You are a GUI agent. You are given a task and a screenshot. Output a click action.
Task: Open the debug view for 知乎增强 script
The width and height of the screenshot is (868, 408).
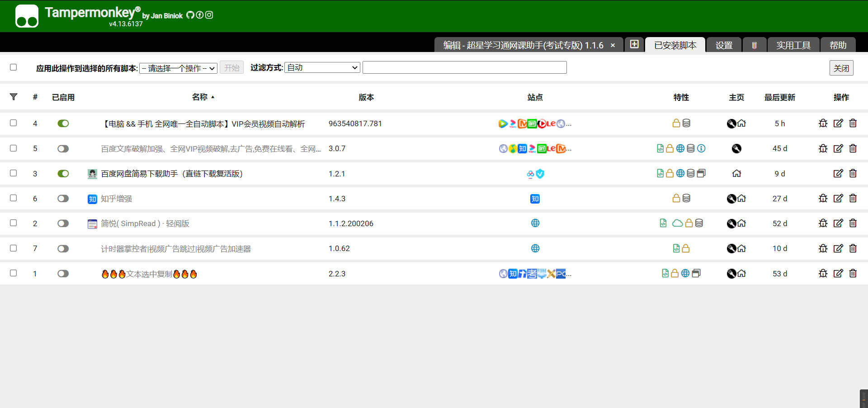823,198
